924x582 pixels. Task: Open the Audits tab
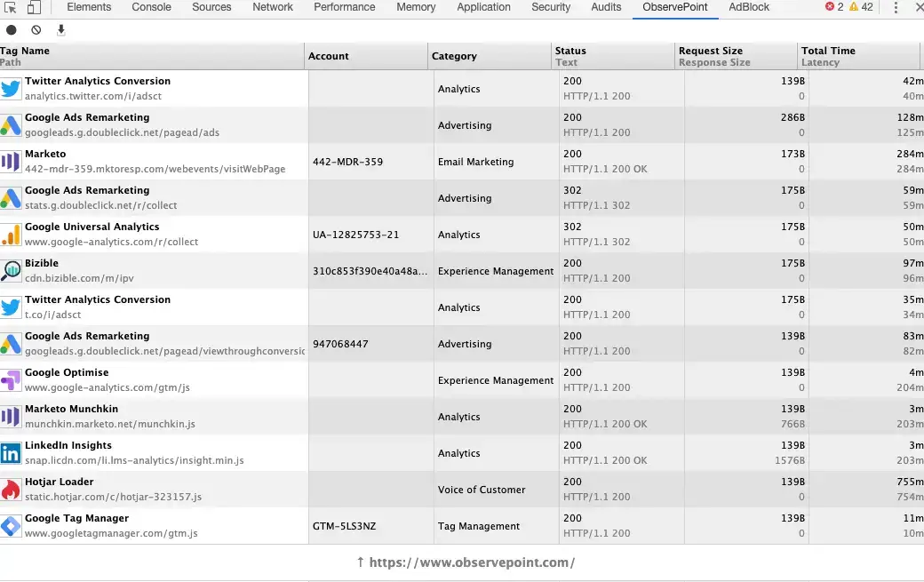point(606,7)
